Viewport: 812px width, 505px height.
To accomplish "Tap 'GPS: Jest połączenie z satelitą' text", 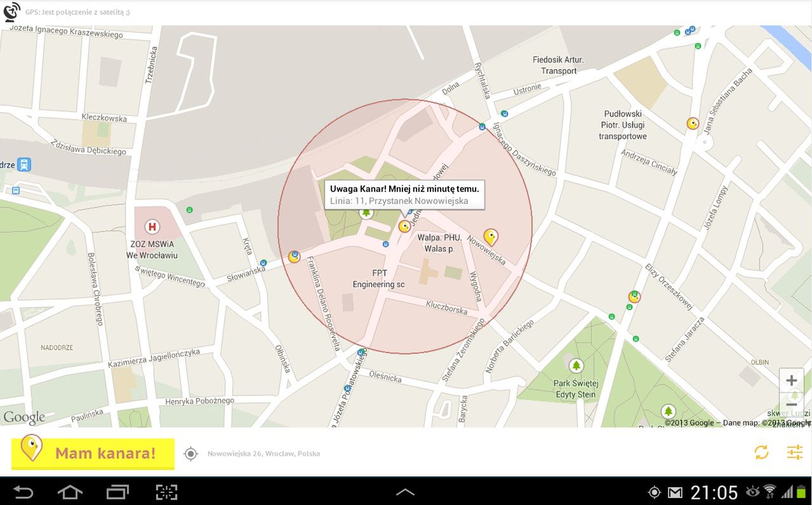I will 77,12.
